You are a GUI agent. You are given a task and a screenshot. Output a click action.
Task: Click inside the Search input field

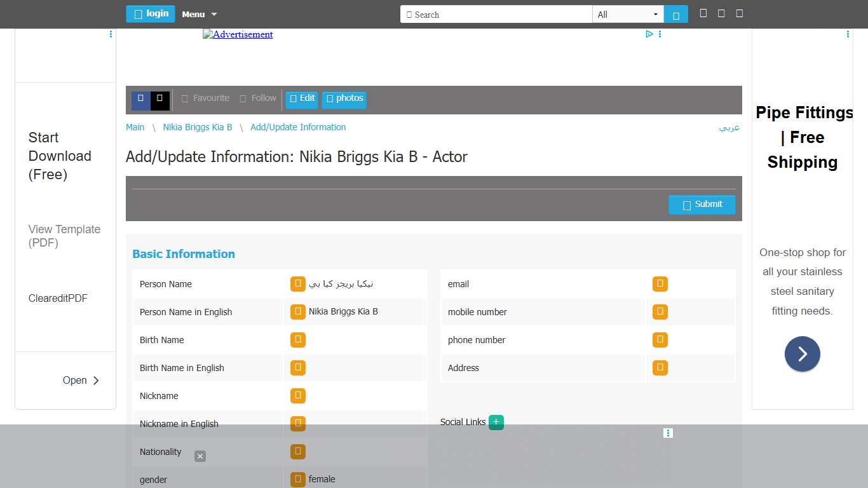pos(496,14)
